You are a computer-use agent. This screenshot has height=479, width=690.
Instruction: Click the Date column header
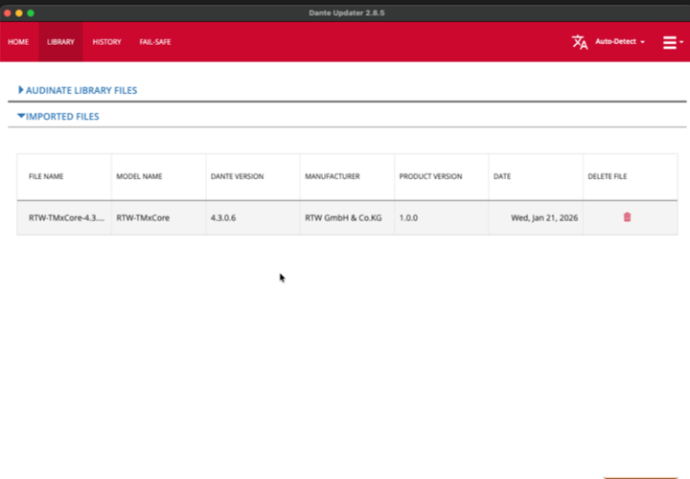(502, 176)
